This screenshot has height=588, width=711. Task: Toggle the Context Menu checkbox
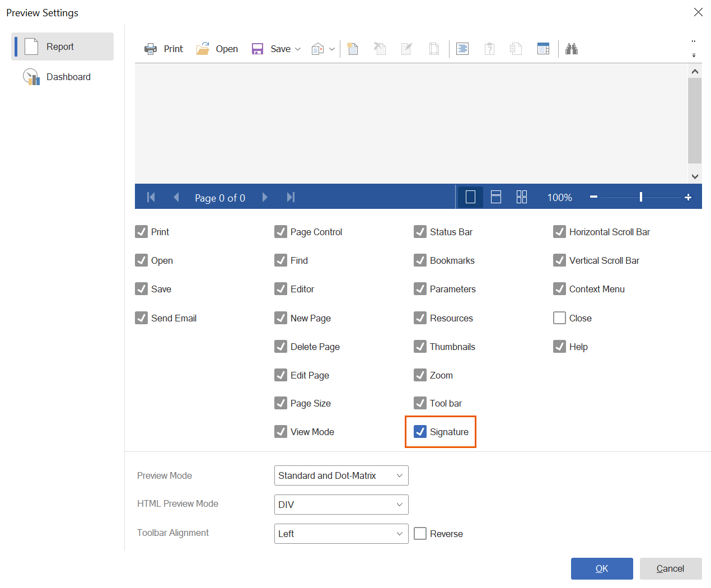pyautogui.click(x=559, y=289)
